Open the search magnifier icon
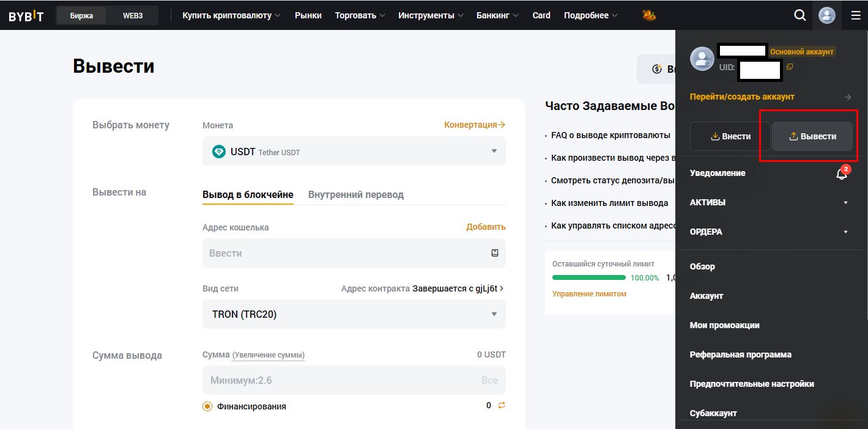 (799, 15)
